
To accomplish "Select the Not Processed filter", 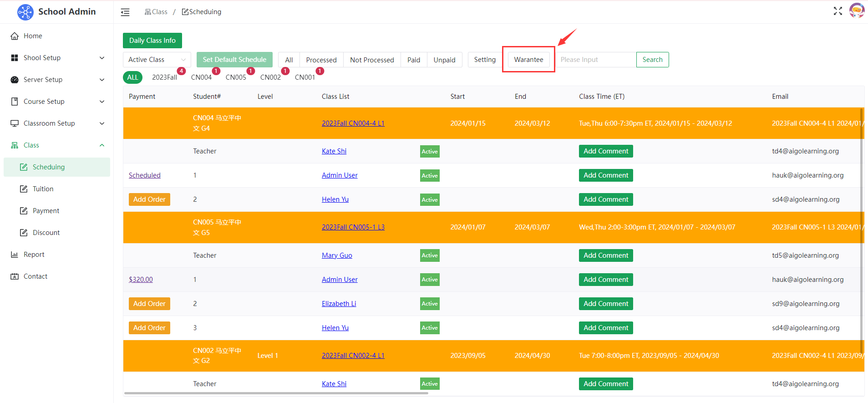I will pyautogui.click(x=372, y=60).
